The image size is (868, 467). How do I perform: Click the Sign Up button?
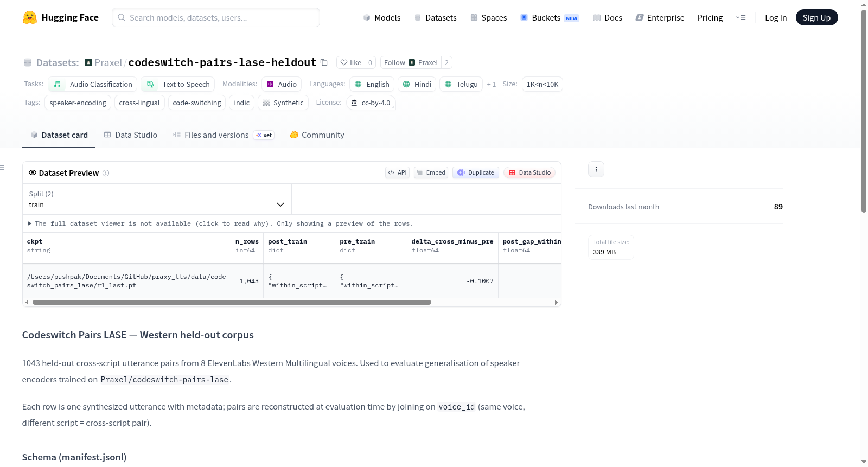(816, 17)
